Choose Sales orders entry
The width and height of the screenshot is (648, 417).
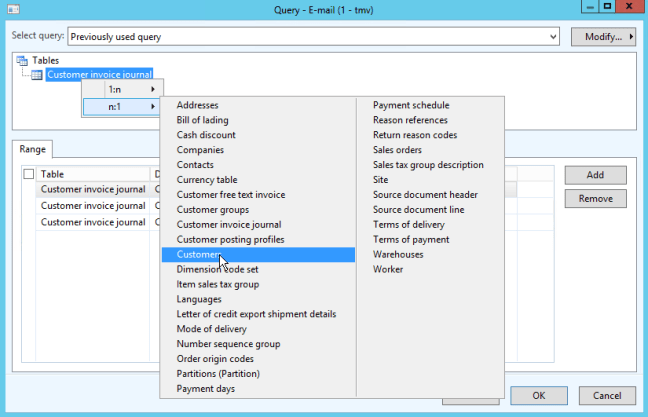click(397, 150)
